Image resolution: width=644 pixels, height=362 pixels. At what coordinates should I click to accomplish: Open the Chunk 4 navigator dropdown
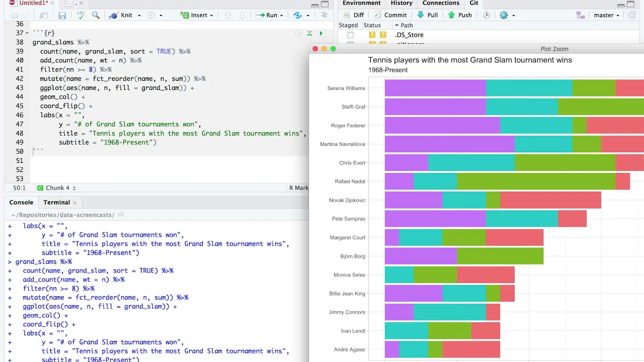coord(56,188)
